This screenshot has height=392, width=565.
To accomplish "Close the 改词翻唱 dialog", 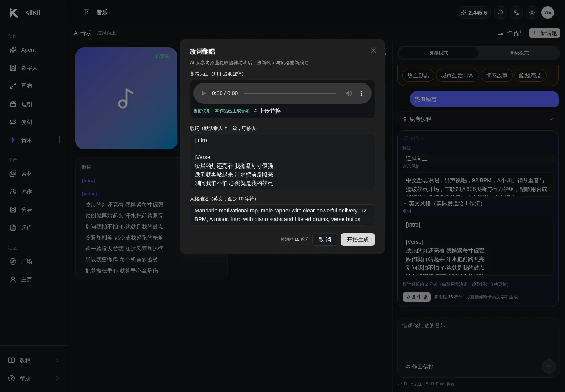I will pyautogui.click(x=374, y=50).
